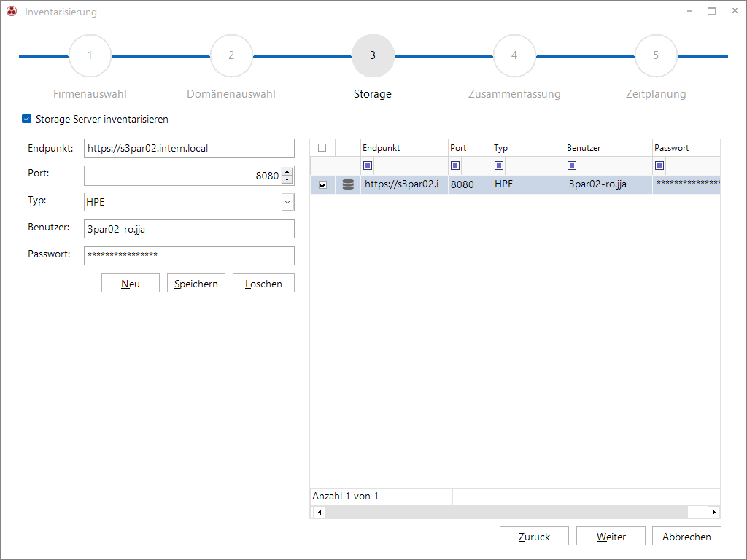This screenshot has height=560, width=747.
Task: Click the Anzahl 1 von 1 status text
Action: [x=345, y=496]
